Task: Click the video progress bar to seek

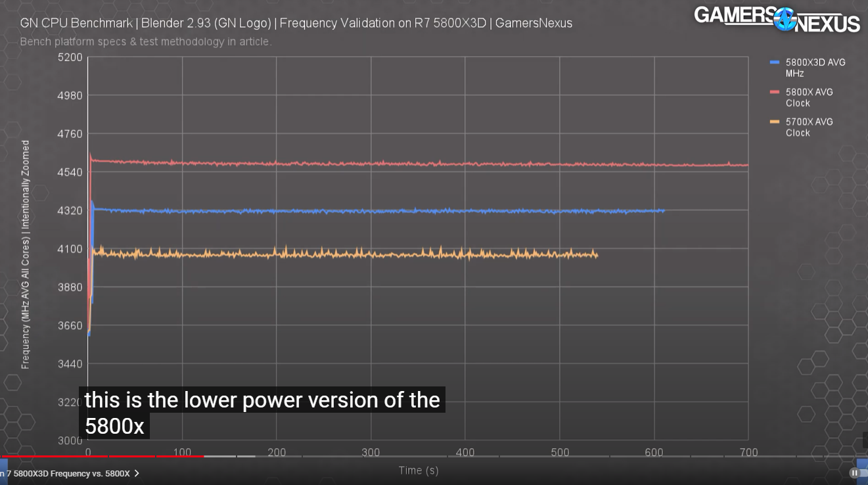Action: (x=434, y=456)
